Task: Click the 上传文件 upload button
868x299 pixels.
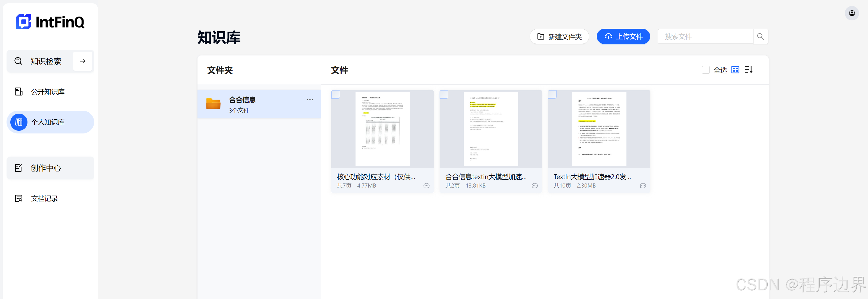Action: pos(623,36)
